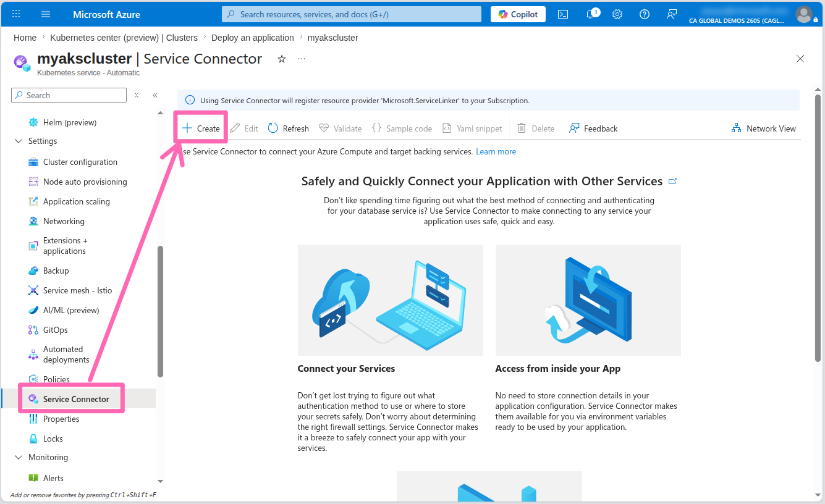Go to Node auto provisioning

pyautogui.click(x=85, y=182)
